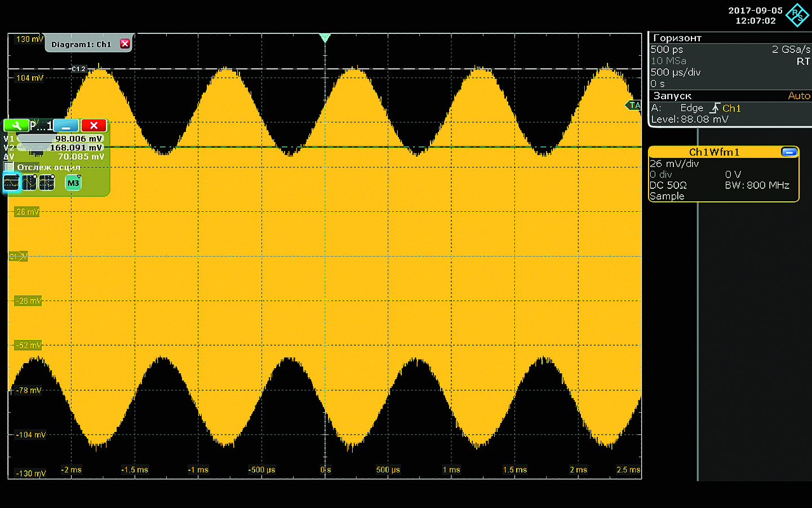
Task: Enable the Отслеж осцил checkbox
Action: [x=9, y=167]
